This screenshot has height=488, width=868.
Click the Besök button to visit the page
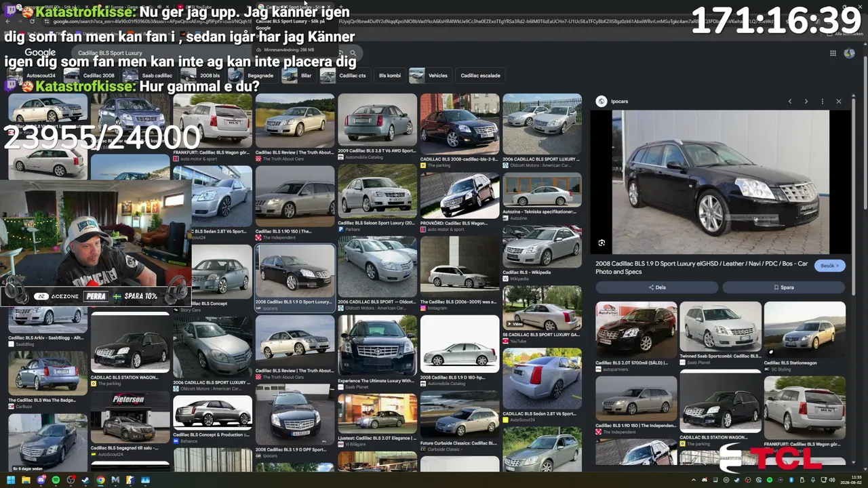(x=829, y=266)
